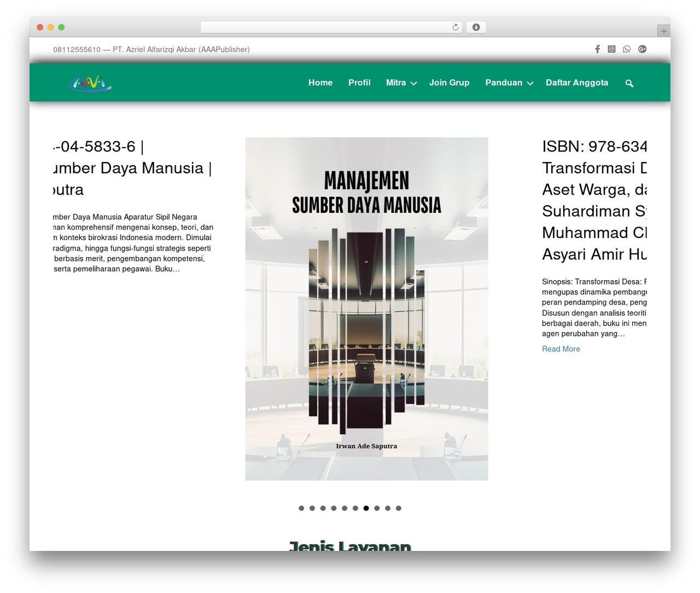
Task: Reload the page with the browser refresh icon
Action: pyautogui.click(x=456, y=27)
